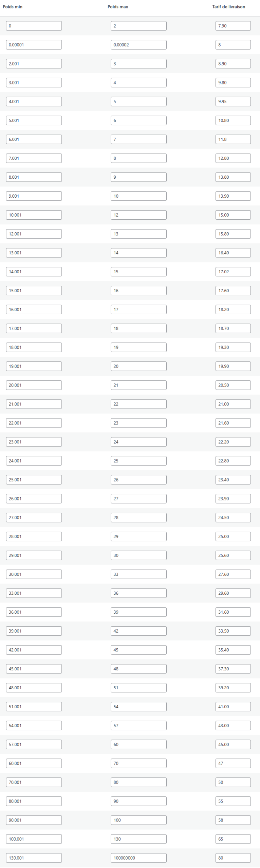Select the Poids min field with 19.001
260x868 pixels.
click(x=34, y=366)
